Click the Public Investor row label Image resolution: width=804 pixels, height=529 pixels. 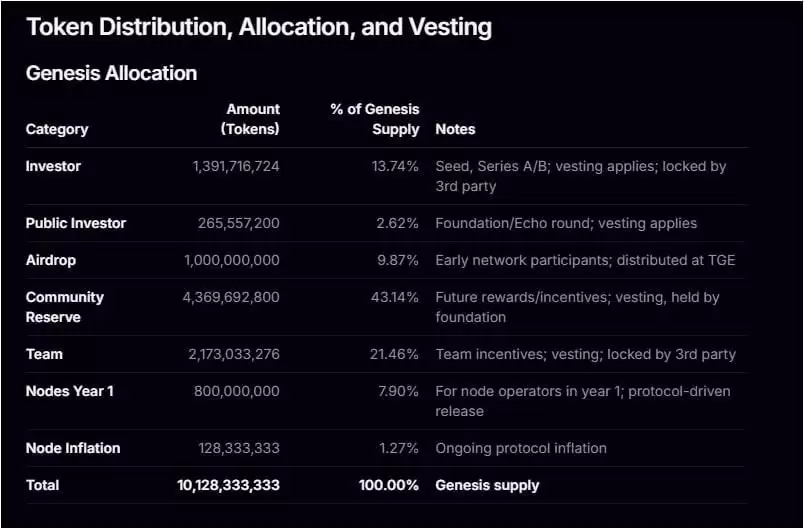click(76, 223)
